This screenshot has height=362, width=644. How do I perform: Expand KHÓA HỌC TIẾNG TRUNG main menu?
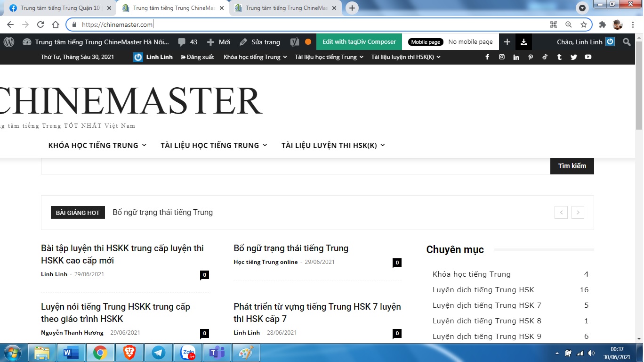[97, 145]
